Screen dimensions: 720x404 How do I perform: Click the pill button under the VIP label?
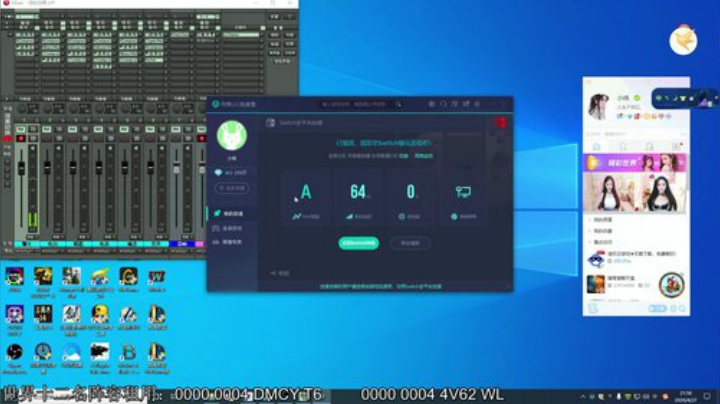[x=232, y=188]
